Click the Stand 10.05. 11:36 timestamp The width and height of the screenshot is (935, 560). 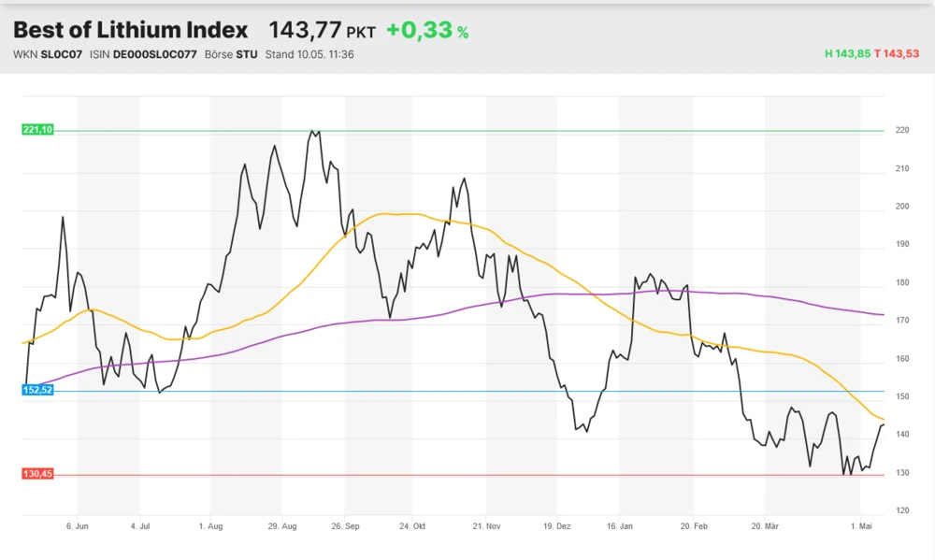[309, 54]
